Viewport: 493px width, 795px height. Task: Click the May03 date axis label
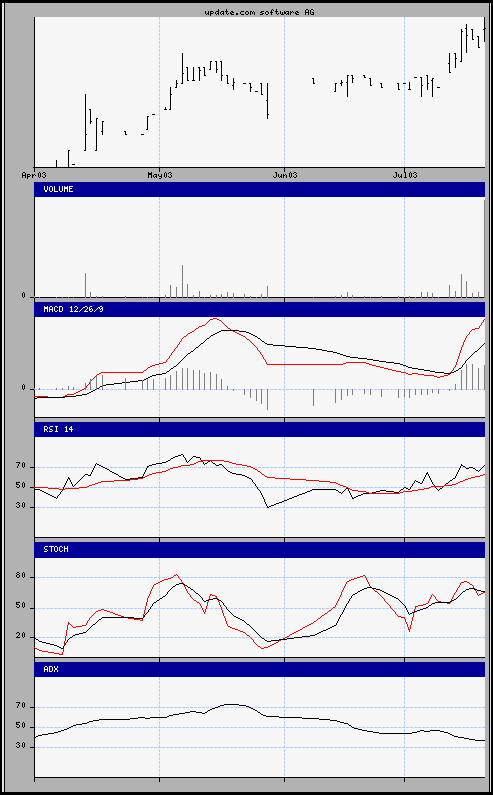pos(159,175)
